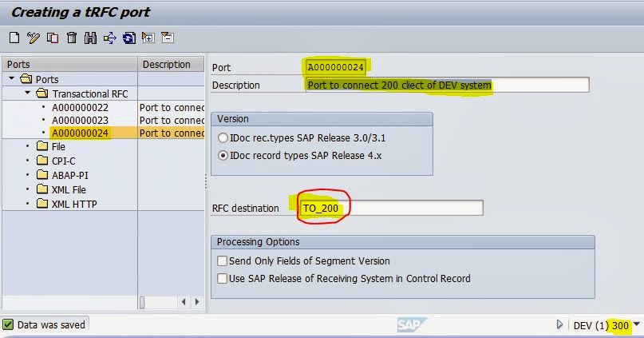Select the File folder node

point(58,146)
